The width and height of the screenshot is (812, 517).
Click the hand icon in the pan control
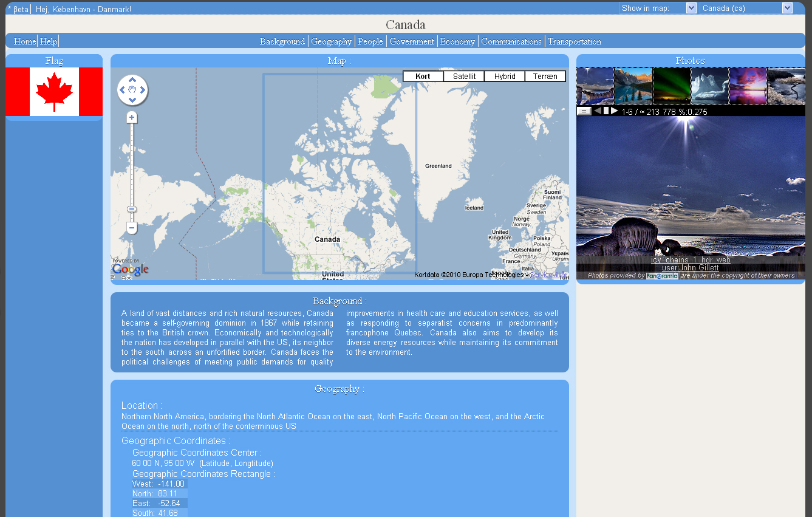[x=132, y=91]
